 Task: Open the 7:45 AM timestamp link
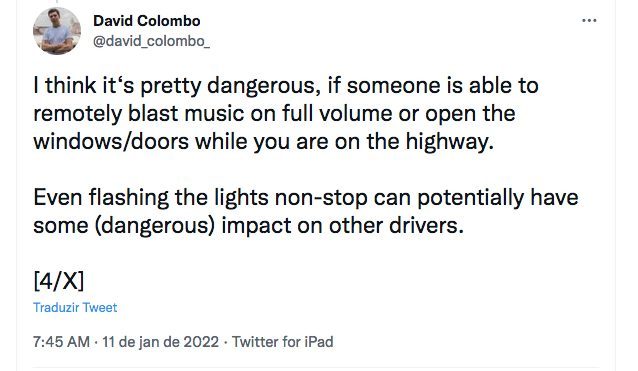coord(61,342)
